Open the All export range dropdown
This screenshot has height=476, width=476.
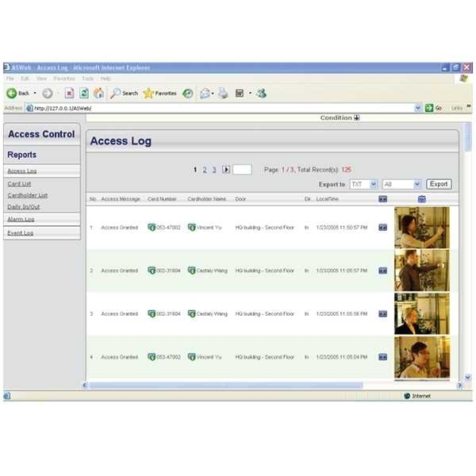point(416,184)
